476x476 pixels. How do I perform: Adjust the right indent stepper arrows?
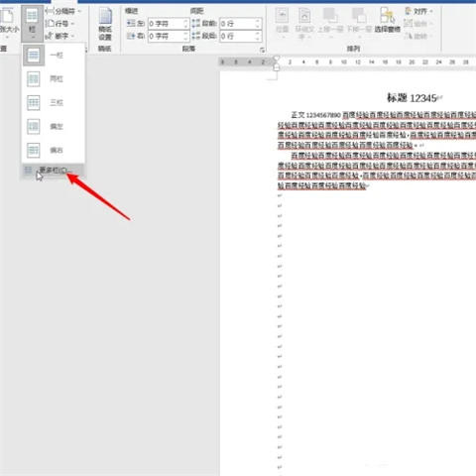click(x=185, y=36)
